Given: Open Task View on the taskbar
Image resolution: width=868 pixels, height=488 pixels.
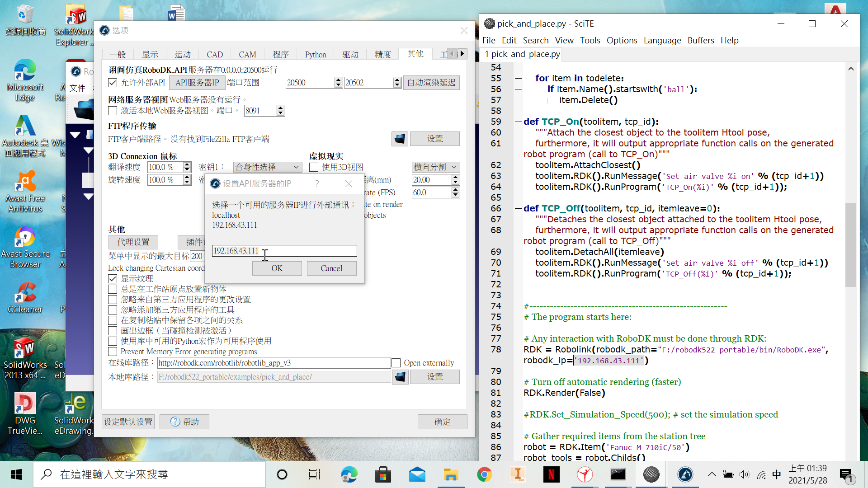Looking at the screenshot, I should pos(315,474).
